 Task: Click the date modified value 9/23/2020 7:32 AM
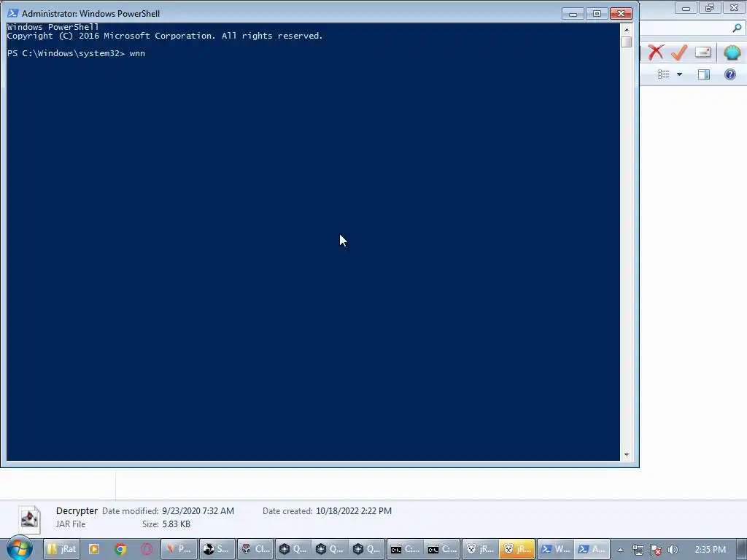[x=198, y=511]
